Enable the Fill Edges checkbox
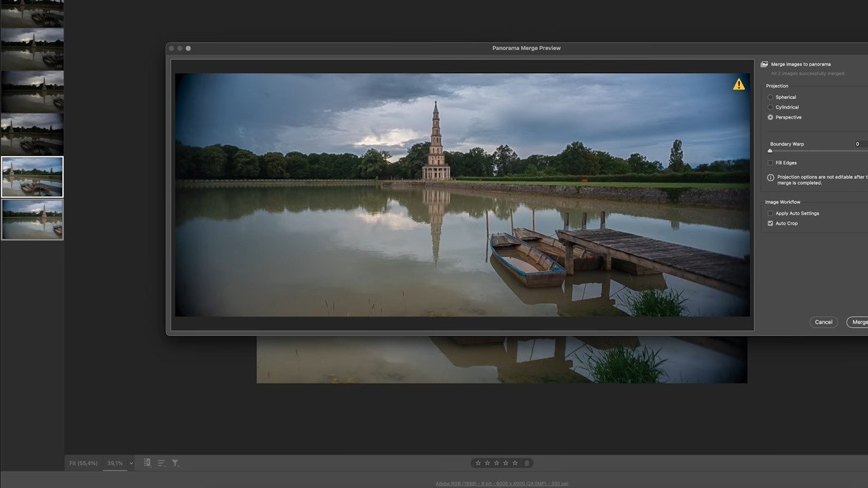868x488 pixels. [770, 163]
